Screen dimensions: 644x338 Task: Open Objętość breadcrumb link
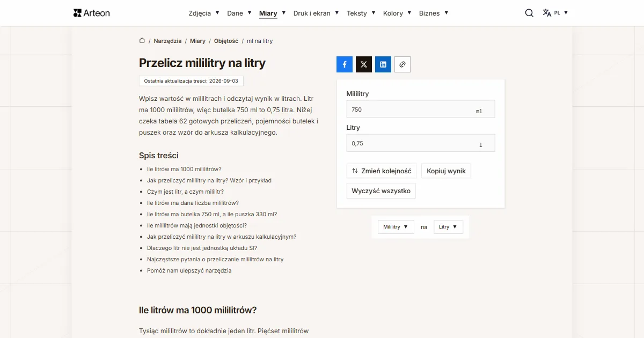point(226,41)
